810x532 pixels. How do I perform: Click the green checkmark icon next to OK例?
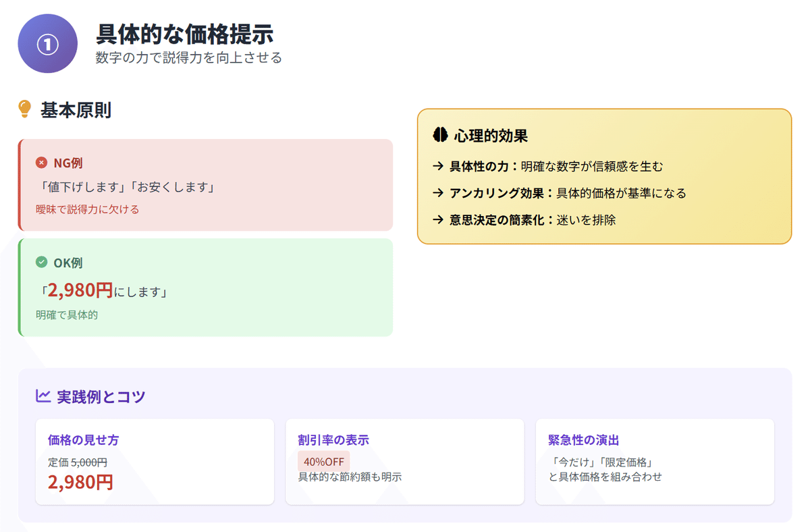[x=41, y=262]
